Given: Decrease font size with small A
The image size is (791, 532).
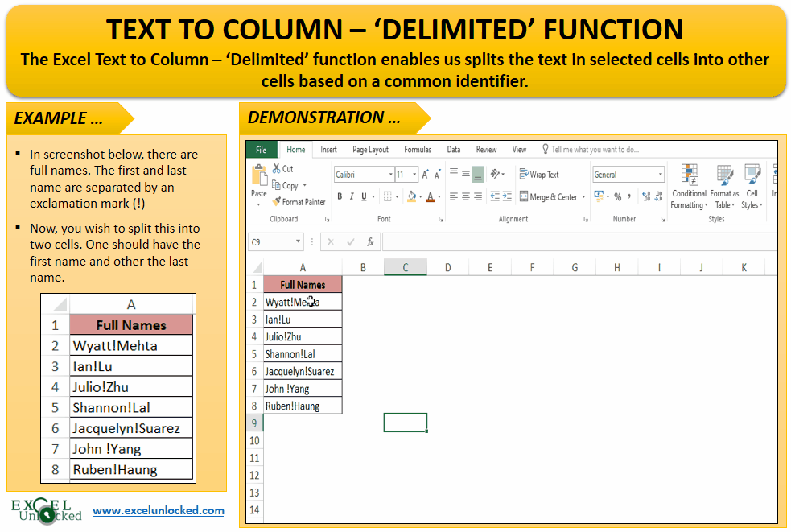Looking at the screenshot, I should 438,175.
